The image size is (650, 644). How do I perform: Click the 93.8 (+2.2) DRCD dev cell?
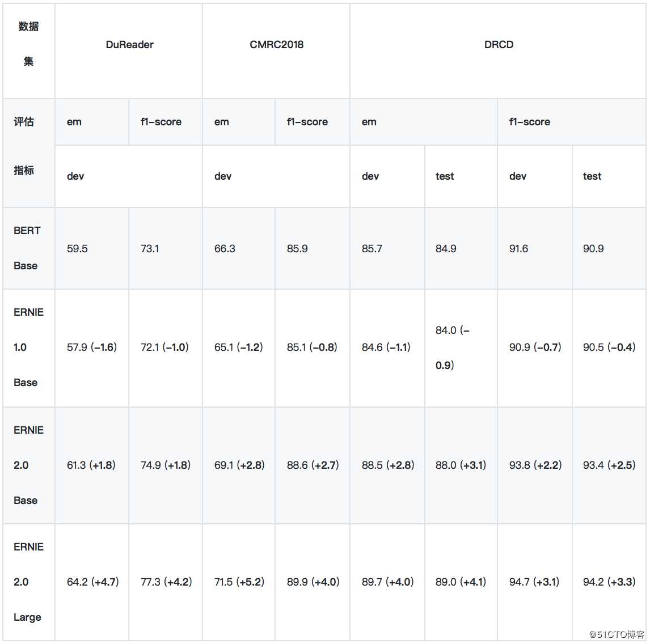(535, 465)
